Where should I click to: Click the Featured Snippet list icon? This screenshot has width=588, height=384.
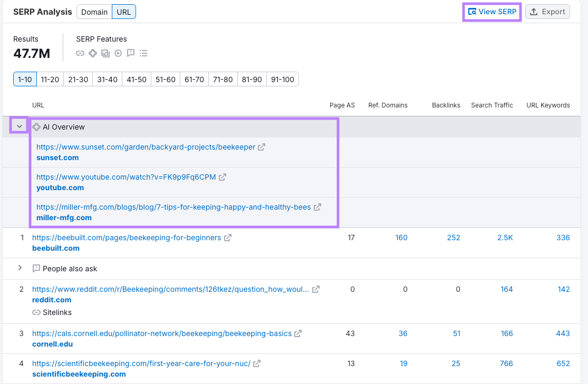143,53
